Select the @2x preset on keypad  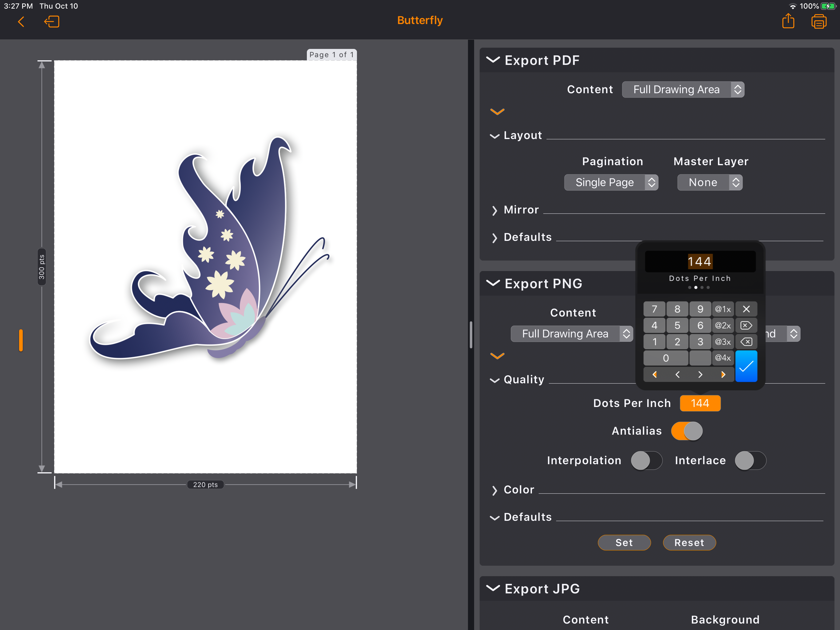coord(723,325)
